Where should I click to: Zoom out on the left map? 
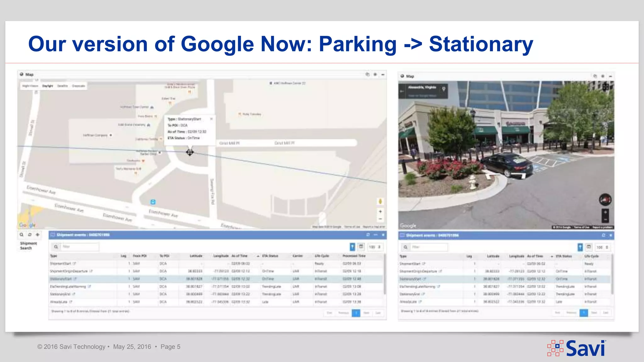tap(380, 219)
